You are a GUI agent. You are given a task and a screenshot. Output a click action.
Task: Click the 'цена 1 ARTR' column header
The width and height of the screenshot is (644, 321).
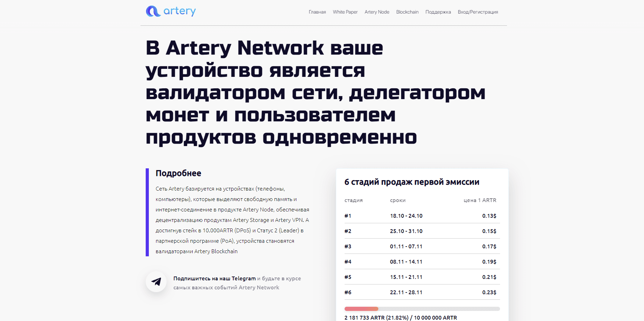click(x=480, y=200)
